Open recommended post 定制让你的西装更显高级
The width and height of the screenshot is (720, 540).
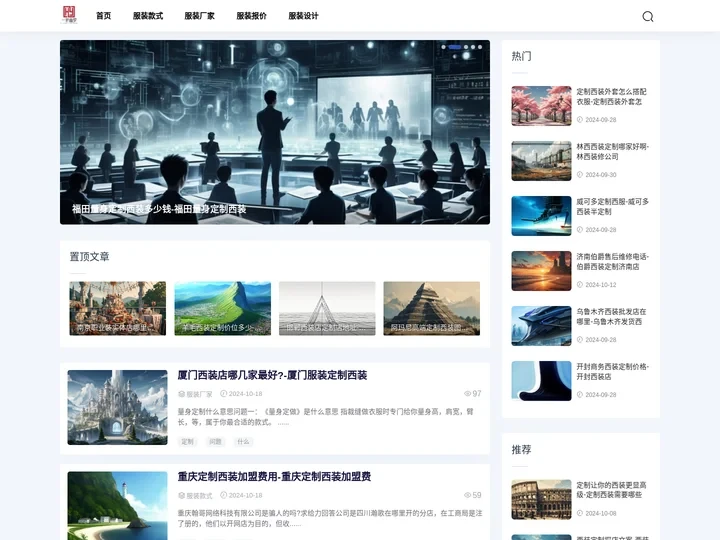click(612, 490)
